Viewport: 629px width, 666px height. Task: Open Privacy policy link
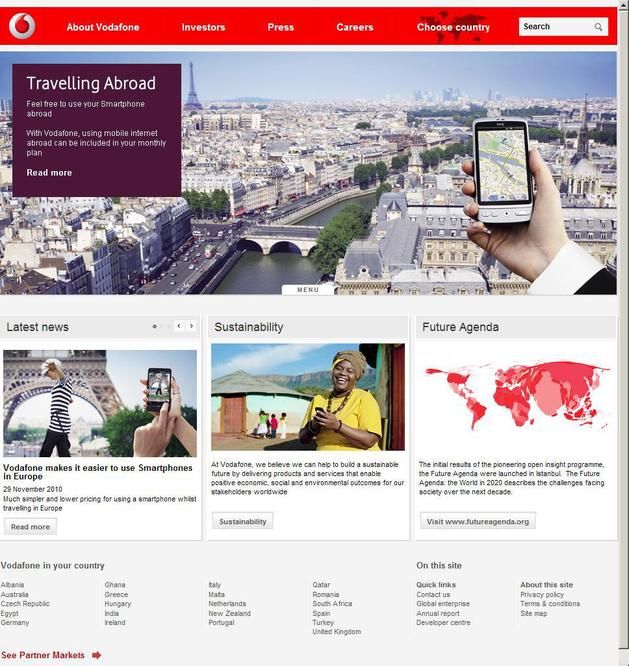(542, 594)
